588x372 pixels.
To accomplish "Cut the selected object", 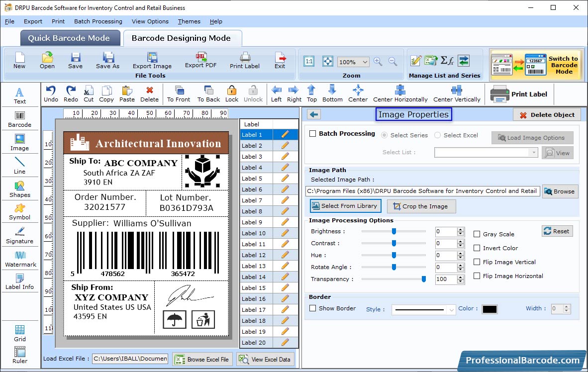I will 89,94.
